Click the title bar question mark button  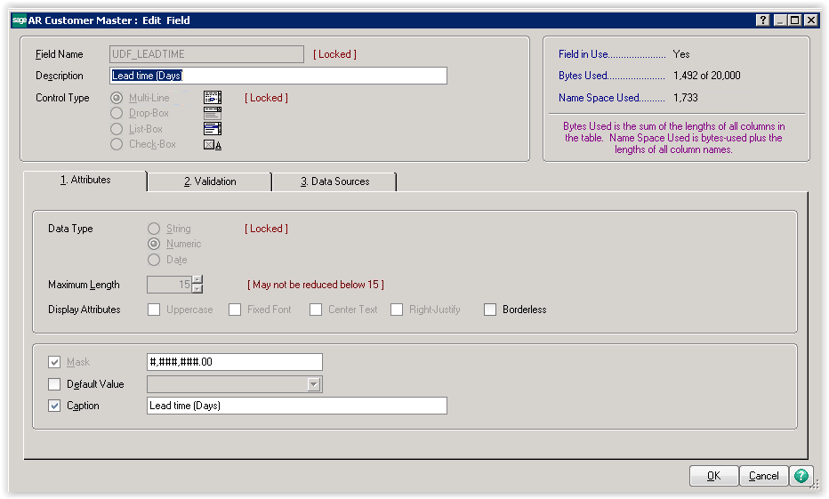(764, 20)
